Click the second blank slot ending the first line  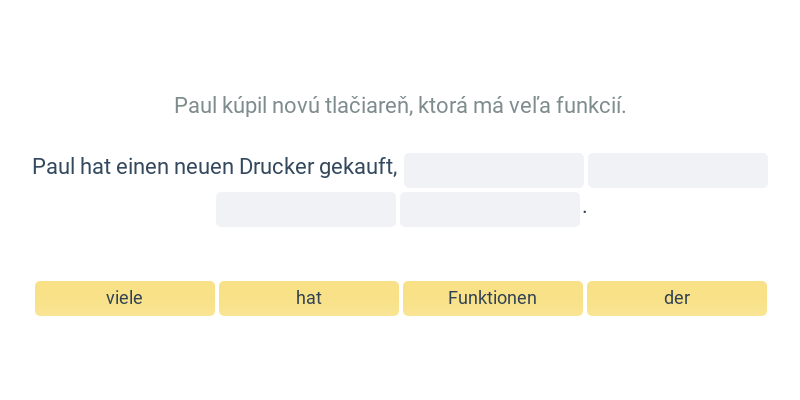(678, 170)
